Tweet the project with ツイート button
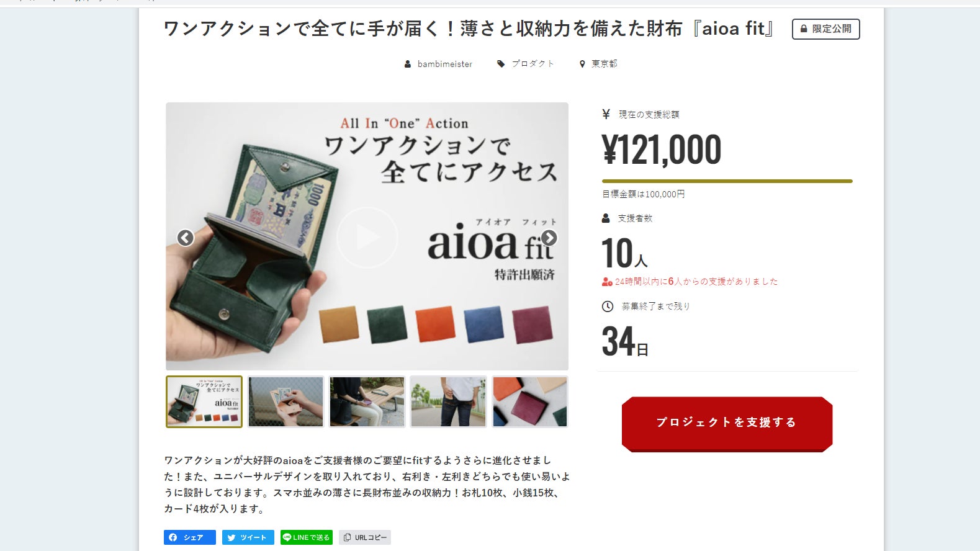980x551 pixels. click(x=248, y=537)
